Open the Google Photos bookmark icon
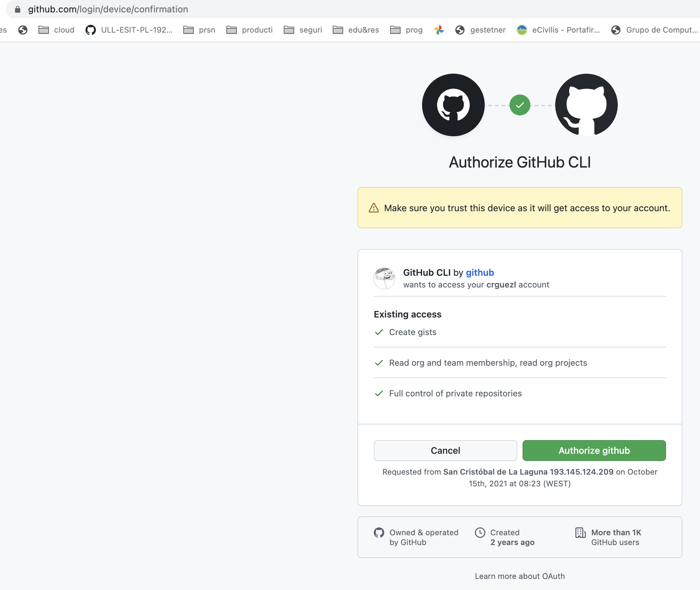700x590 pixels. click(x=439, y=30)
